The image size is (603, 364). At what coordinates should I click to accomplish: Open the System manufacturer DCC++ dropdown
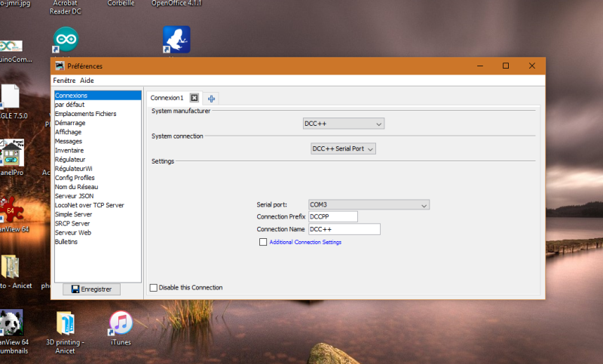(343, 124)
